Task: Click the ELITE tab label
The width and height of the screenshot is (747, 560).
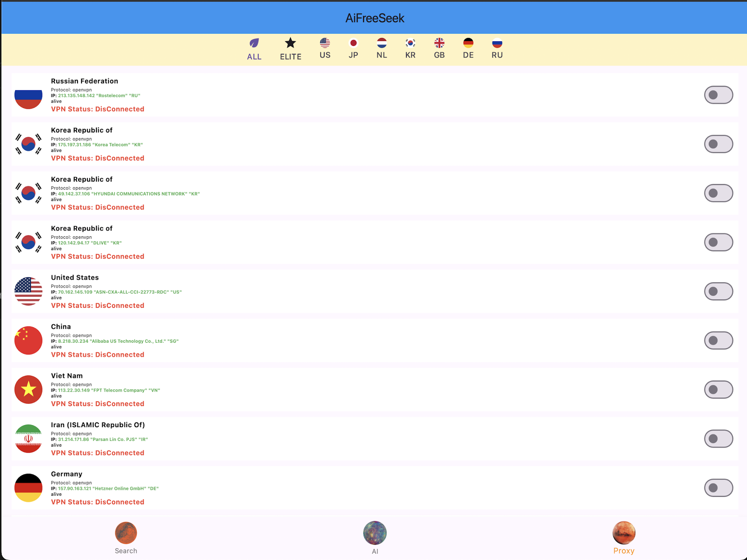Action: pos(290,57)
